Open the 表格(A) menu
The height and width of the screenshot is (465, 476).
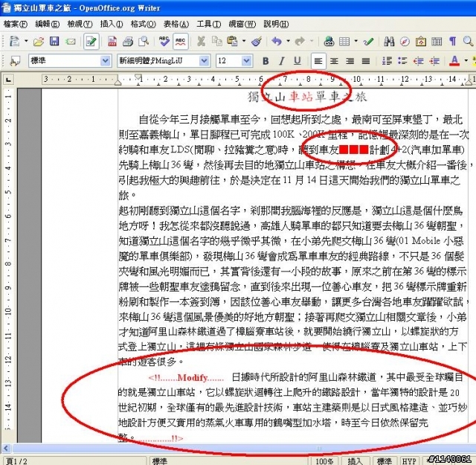pos(176,24)
